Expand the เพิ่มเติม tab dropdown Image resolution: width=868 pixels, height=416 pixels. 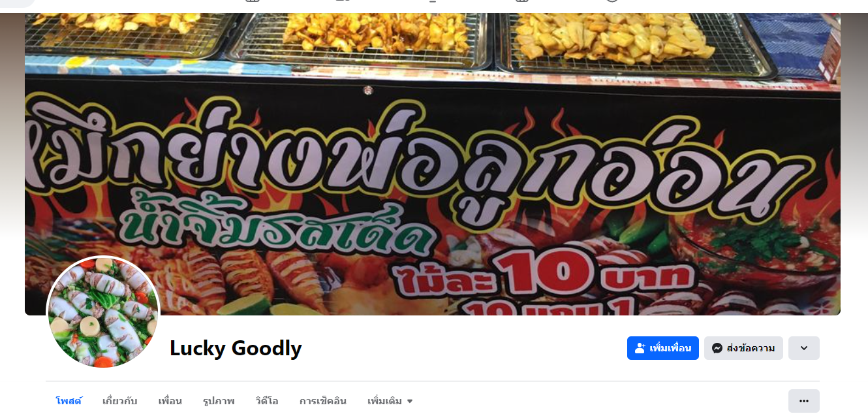tap(390, 401)
